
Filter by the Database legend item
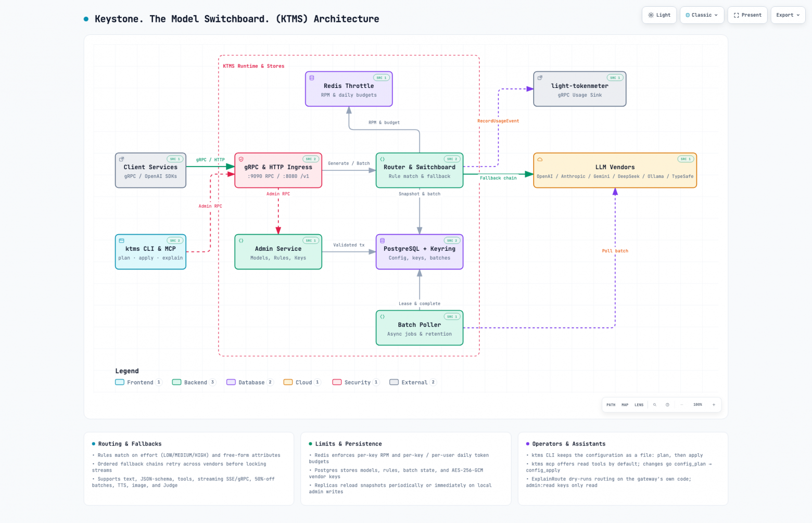[250, 382]
